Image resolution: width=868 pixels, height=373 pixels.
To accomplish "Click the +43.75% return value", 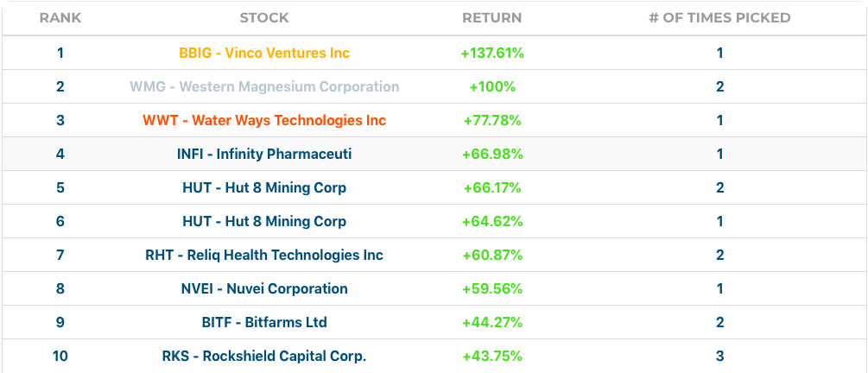I will [x=492, y=356].
